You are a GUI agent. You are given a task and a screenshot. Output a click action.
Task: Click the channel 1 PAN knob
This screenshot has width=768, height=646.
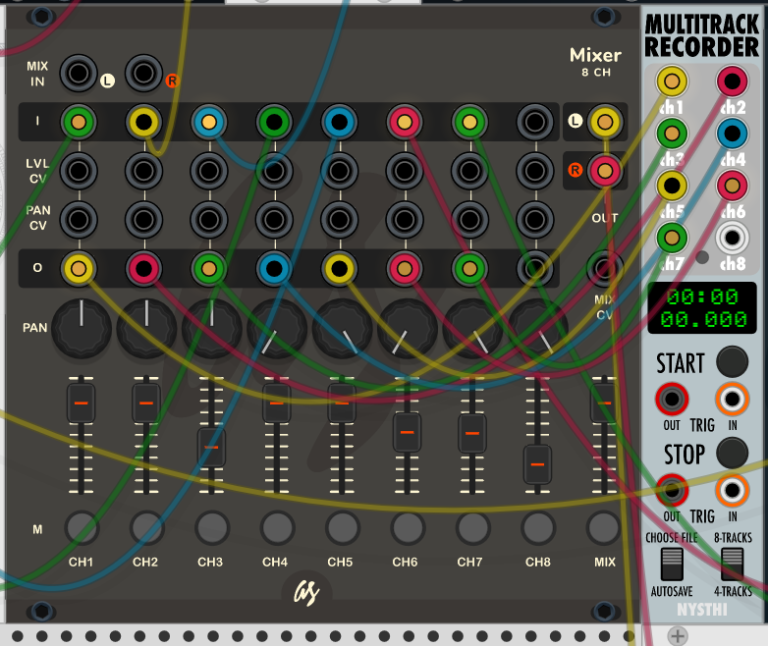click(81, 328)
